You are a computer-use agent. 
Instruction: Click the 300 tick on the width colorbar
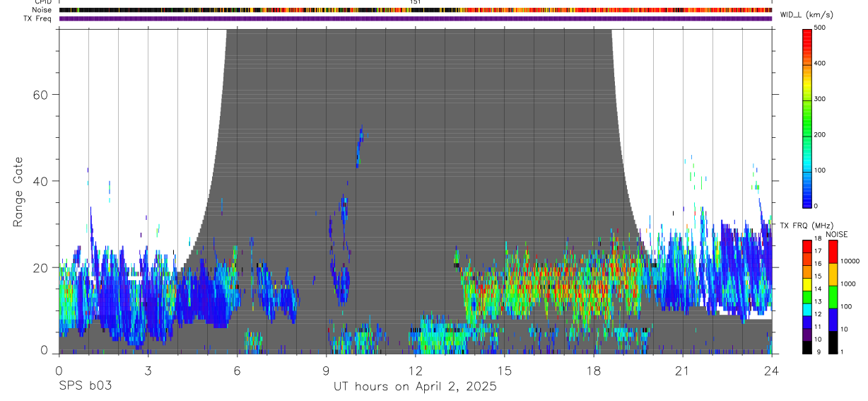coord(821,99)
